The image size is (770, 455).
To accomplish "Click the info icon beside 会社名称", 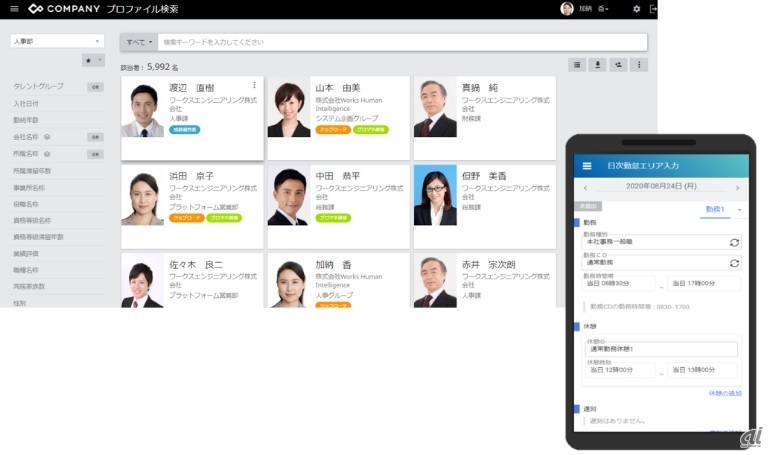I will click(x=47, y=137).
